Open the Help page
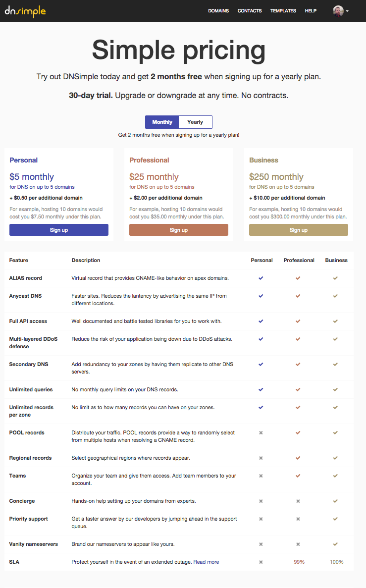This screenshot has height=588, width=366. tap(311, 11)
